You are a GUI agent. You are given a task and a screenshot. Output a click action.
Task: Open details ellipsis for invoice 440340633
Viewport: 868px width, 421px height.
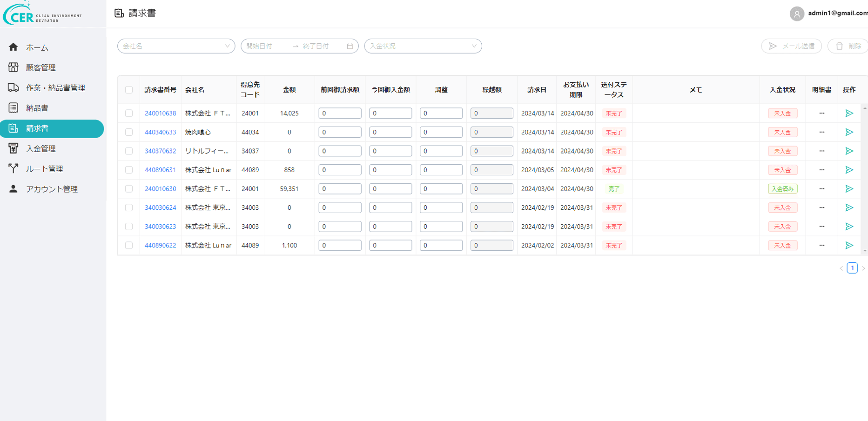click(x=821, y=132)
